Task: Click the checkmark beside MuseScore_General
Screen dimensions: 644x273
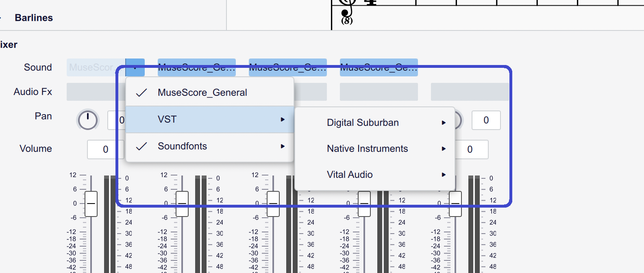Action: 141,93
